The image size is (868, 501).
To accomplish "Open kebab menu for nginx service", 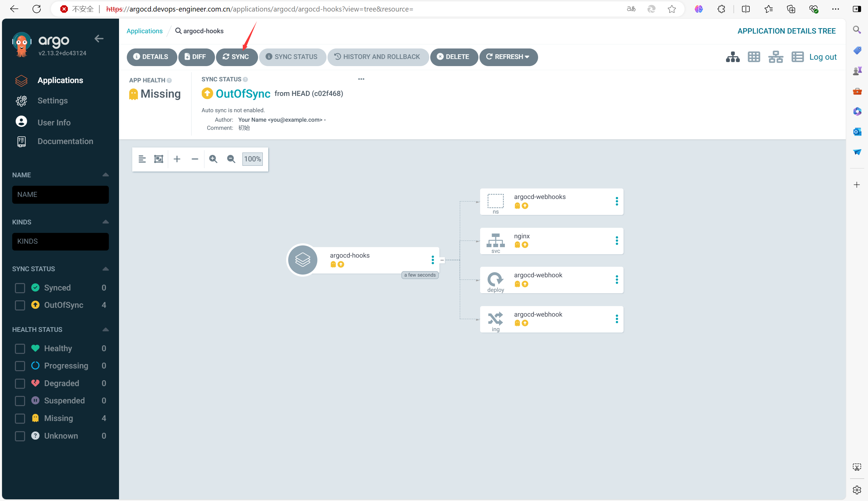I will (x=617, y=241).
